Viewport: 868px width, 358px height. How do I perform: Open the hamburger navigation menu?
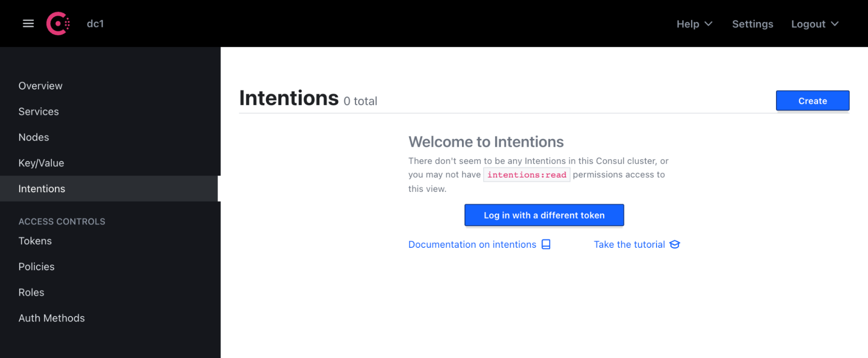pyautogui.click(x=28, y=24)
